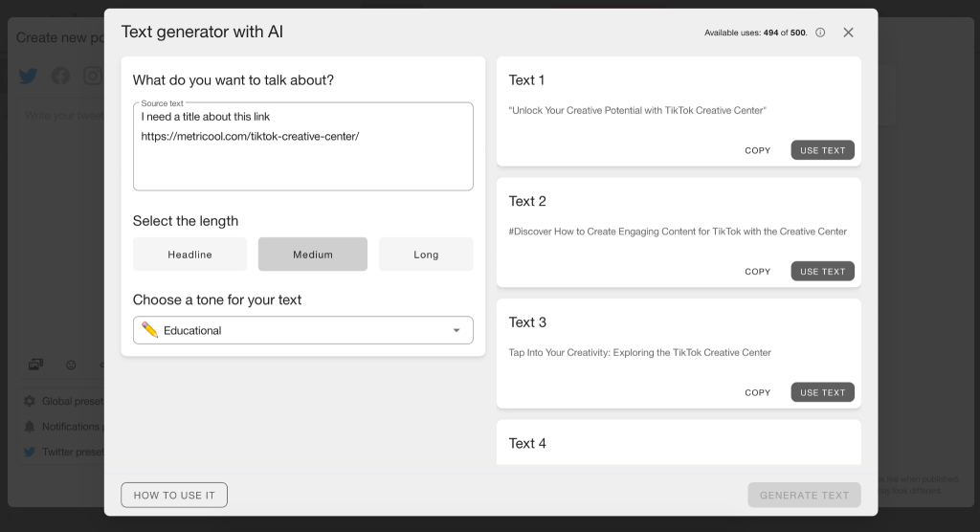The height and width of the screenshot is (532, 980).
Task: Select the '#Discover How to Create' text
Action: click(678, 232)
